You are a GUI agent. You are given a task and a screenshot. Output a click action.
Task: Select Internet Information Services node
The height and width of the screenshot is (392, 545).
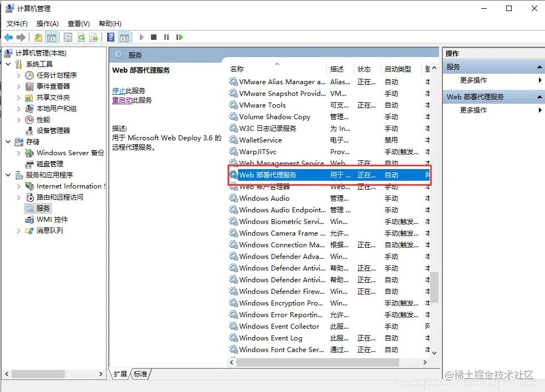(70, 186)
